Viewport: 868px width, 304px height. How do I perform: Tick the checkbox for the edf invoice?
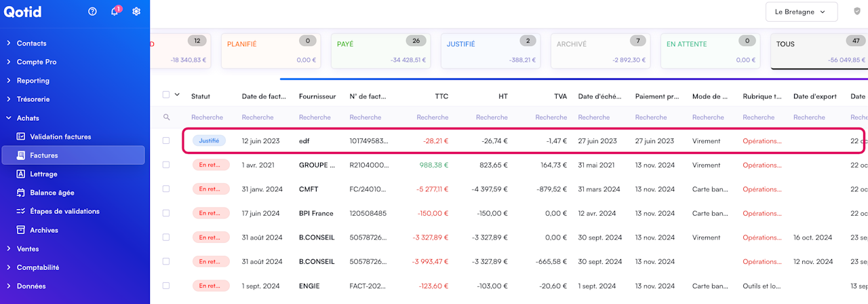(x=166, y=141)
